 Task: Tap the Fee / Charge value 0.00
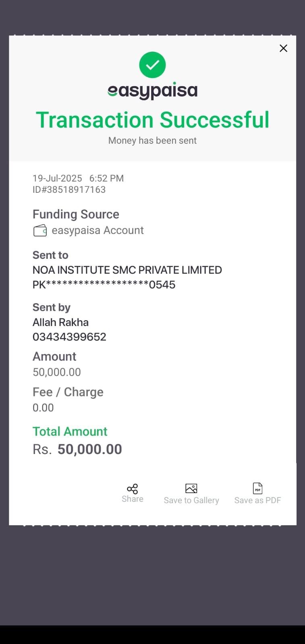pyautogui.click(x=43, y=408)
